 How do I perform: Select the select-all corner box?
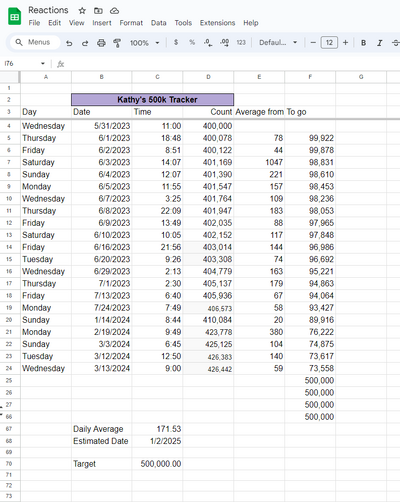coord(10,77)
